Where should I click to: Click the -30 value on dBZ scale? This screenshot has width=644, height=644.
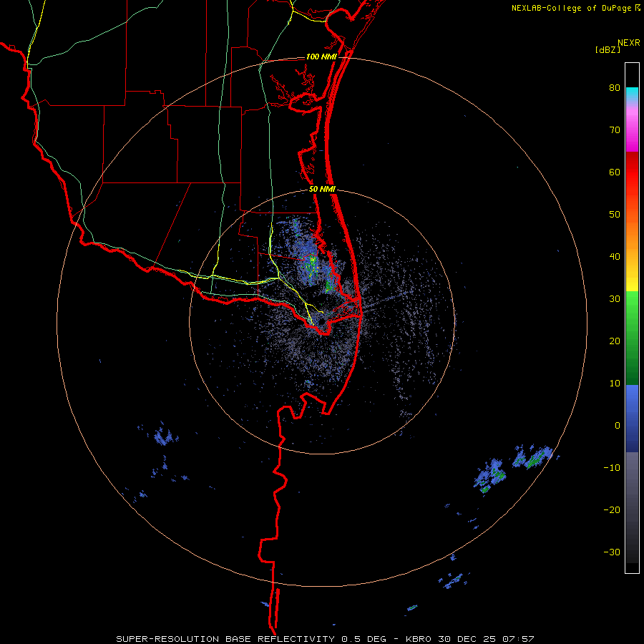click(612, 552)
